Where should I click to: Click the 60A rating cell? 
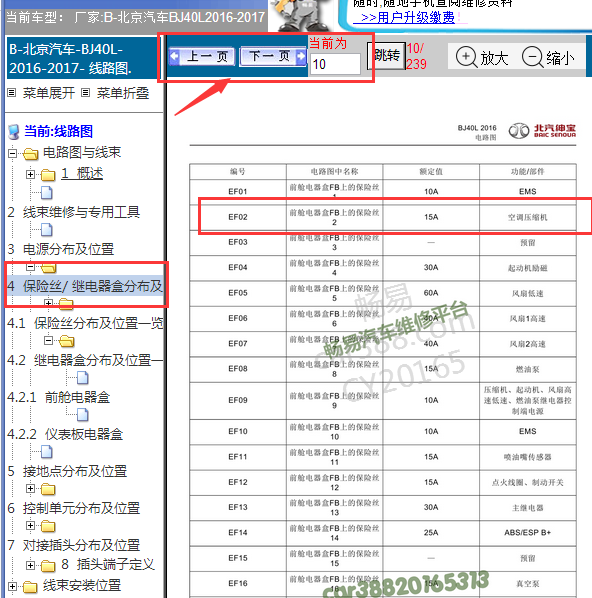pyautogui.click(x=431, y=293)
